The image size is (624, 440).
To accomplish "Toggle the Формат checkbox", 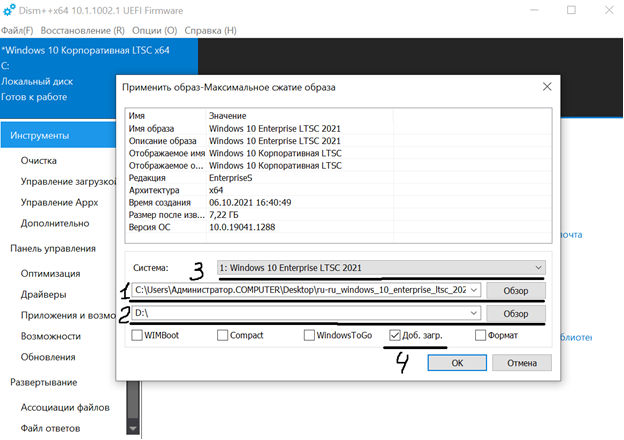I will click(x=482, y=336).
